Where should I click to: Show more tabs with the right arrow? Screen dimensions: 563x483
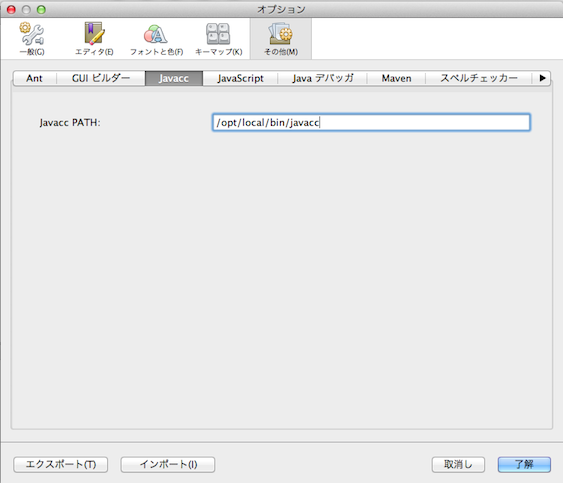[542, 78]
